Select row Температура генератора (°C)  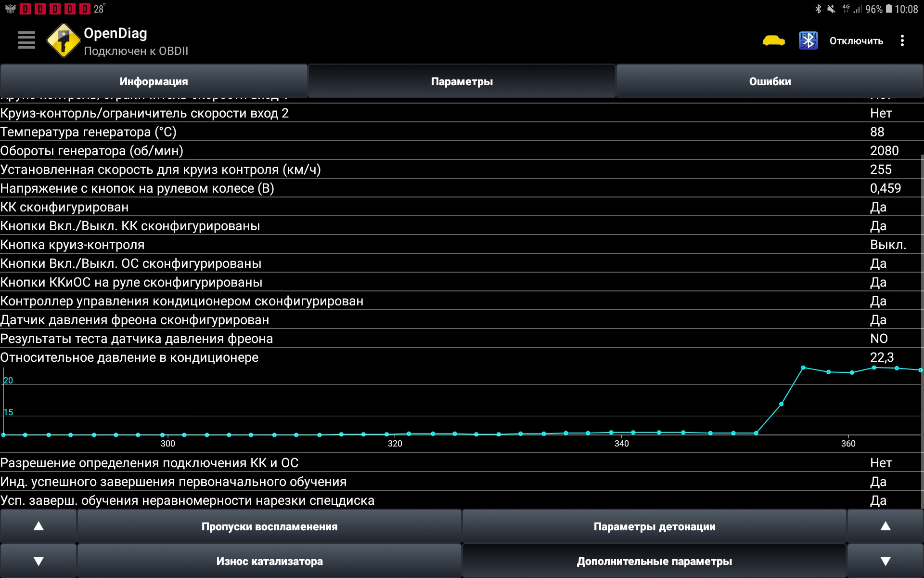click(x=462, y=132)
